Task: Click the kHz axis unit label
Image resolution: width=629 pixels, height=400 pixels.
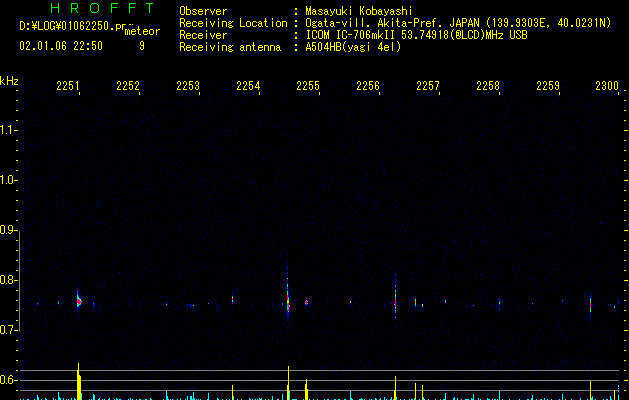Action: [x=9, y=81]
